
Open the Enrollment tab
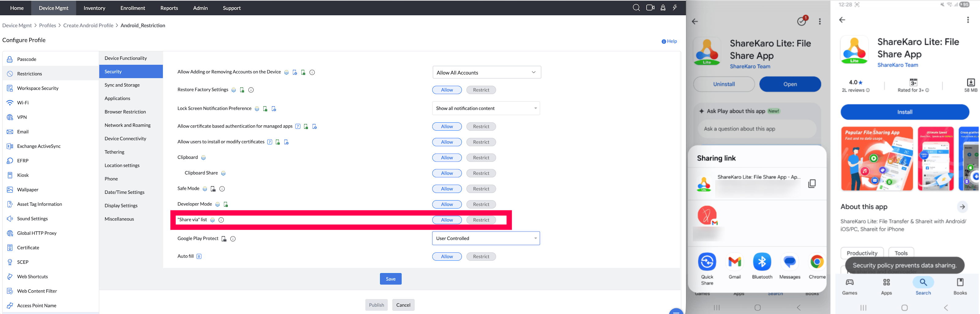(133, 8)
